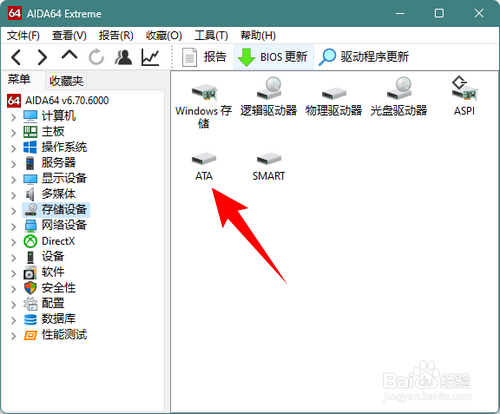Expand the 性能测试 node chevron
The width and height of the screenshot is (500, 414).
pos(13,336)
